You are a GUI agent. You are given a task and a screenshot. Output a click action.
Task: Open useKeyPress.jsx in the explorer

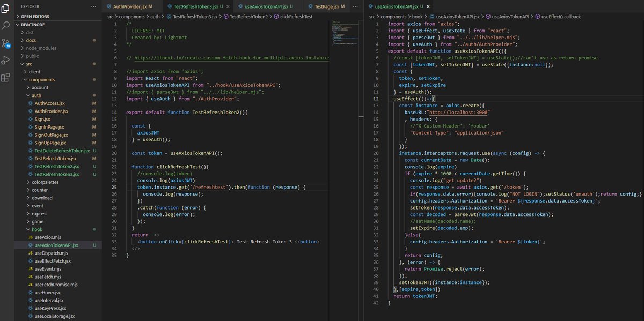point(58,308)
